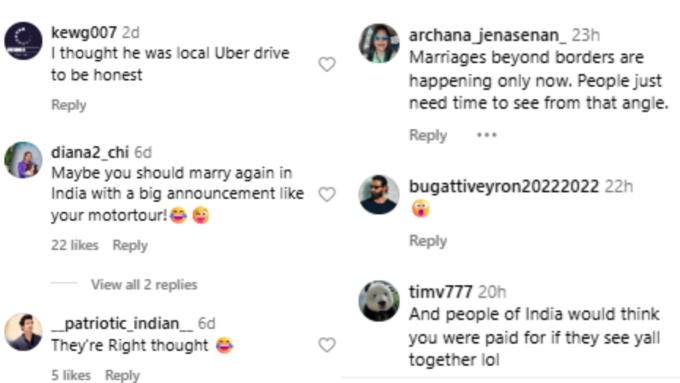Open bugattiveyron2022022 profile picture
Image resolution: width=680 pixels, height=383 pixels.
click(379, 194)
